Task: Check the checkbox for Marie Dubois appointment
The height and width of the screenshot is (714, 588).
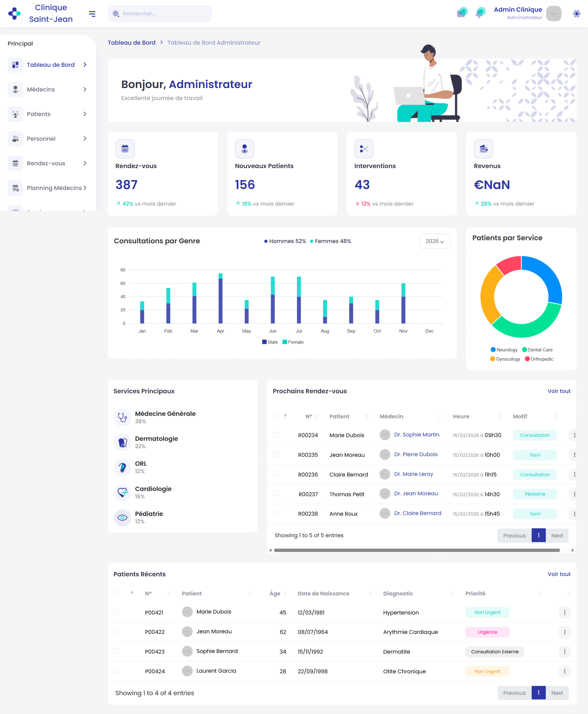Action: [275, 435]
